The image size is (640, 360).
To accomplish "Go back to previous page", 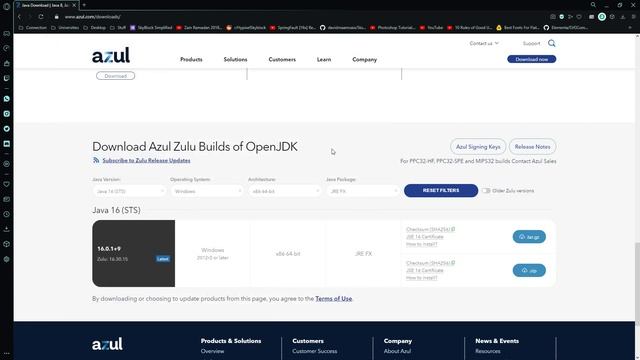I will click(x=19, y=17).
